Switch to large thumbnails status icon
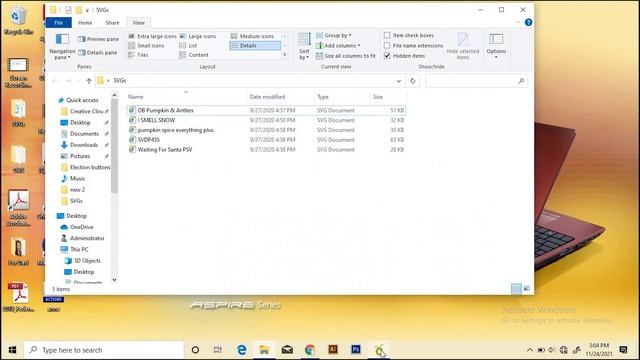640x360 pixels. [527, 289]
